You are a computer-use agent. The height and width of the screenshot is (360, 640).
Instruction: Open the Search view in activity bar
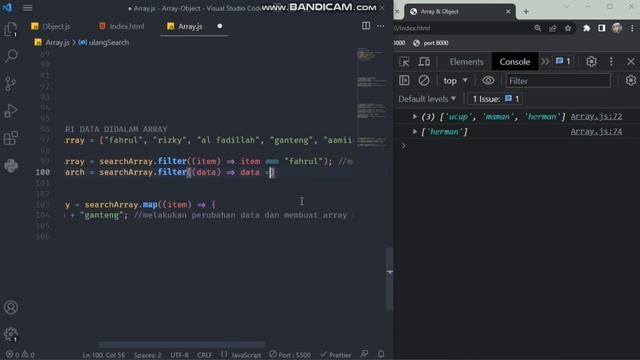(11, 56)
